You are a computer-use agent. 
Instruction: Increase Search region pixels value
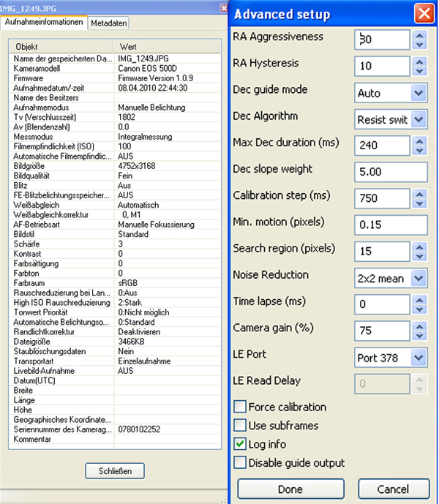[x=419, y=245]
